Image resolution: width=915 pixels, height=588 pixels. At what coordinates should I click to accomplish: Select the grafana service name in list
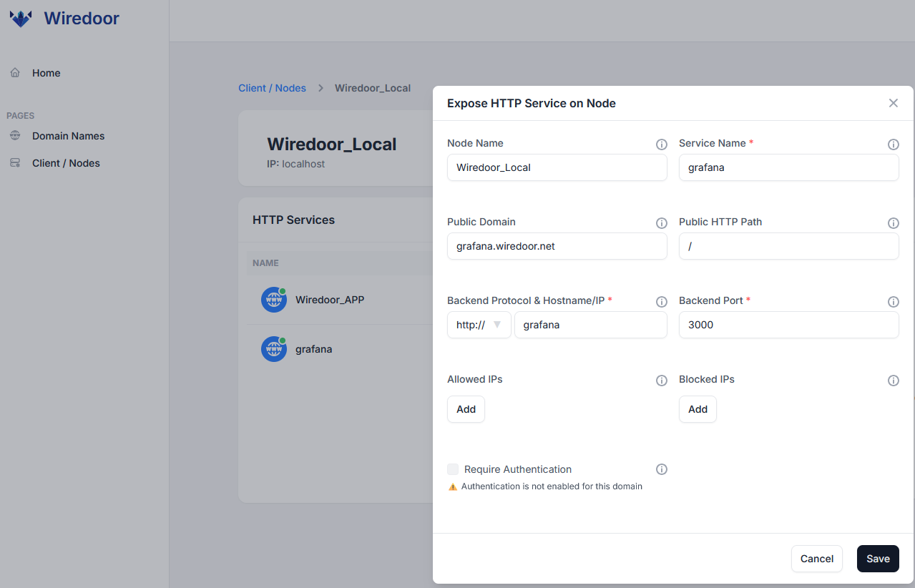313,350
